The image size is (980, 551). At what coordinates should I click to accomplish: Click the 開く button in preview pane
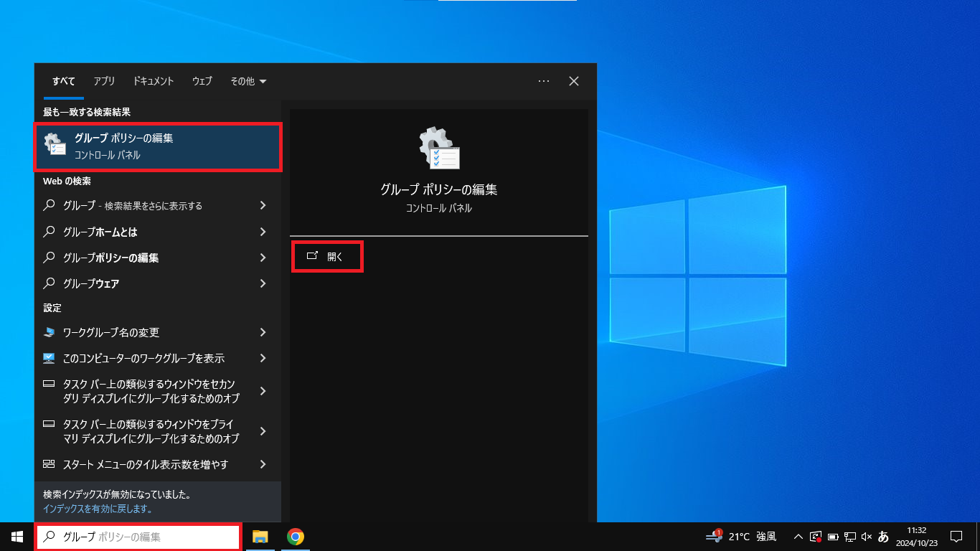[327, 256]
